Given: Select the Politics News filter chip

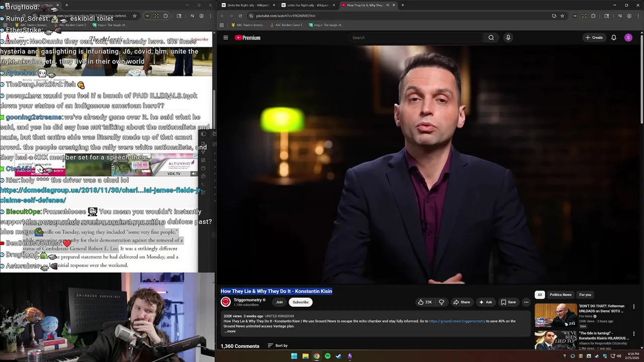Looking at the screenshot, I should point(560,295).
